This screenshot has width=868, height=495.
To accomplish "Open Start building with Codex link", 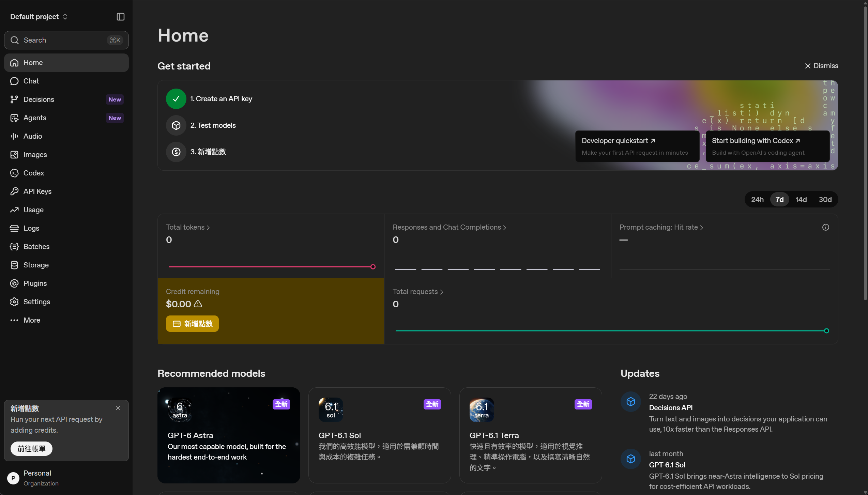I will [x=767, y=146].
